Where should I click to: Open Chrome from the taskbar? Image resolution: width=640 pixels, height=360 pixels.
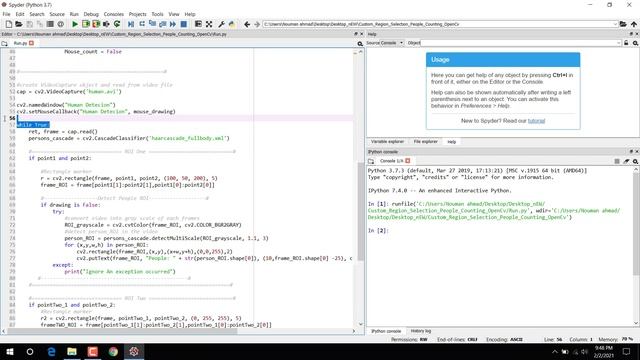pos(113,351)
